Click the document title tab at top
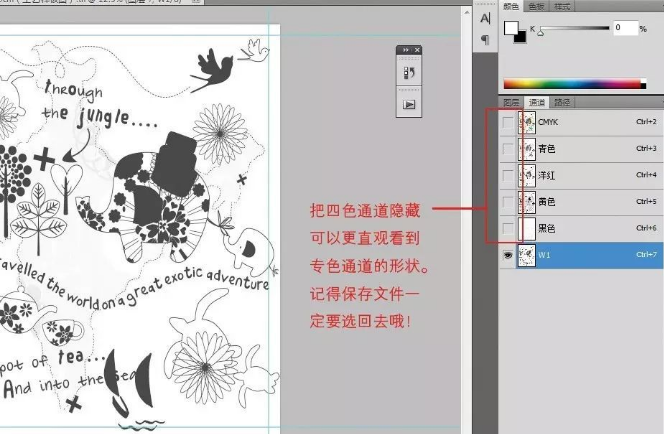 pos(102,2)
